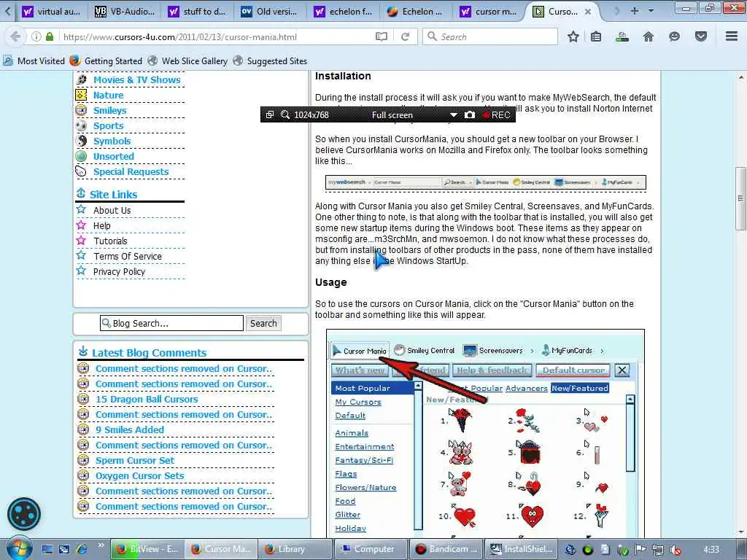Open Suggested Sites bookmark
747x560 pixels.
tap(270, 61)
